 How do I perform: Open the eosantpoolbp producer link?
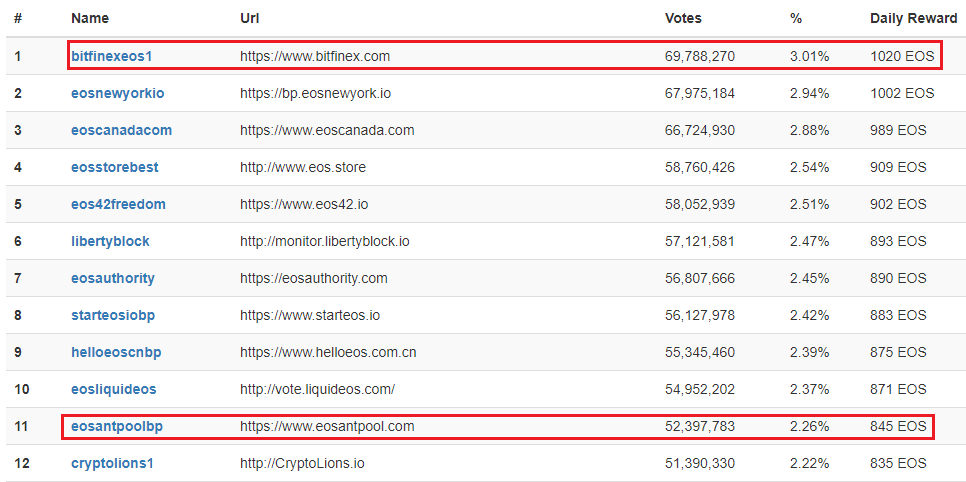pos(117,426)
